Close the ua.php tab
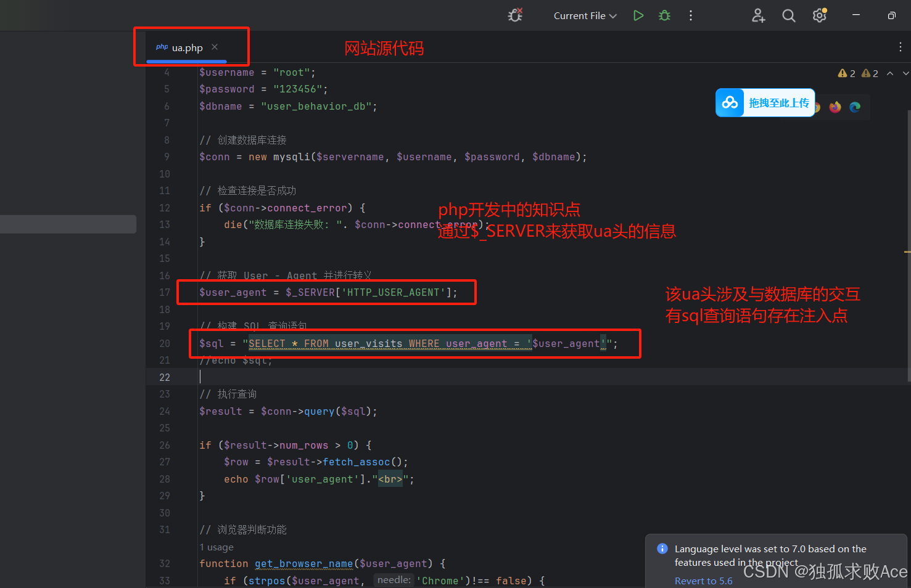The image size is (911, 588). coord(214,46)
